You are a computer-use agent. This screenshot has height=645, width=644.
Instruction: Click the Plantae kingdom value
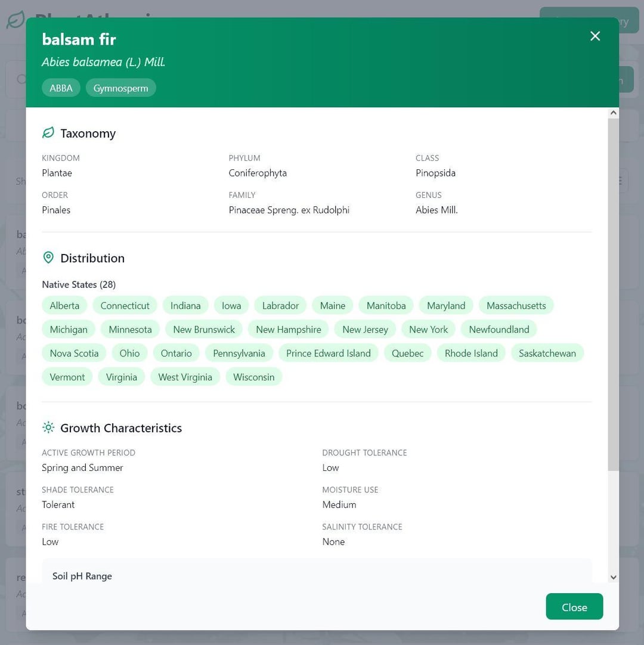pos(57,173)
